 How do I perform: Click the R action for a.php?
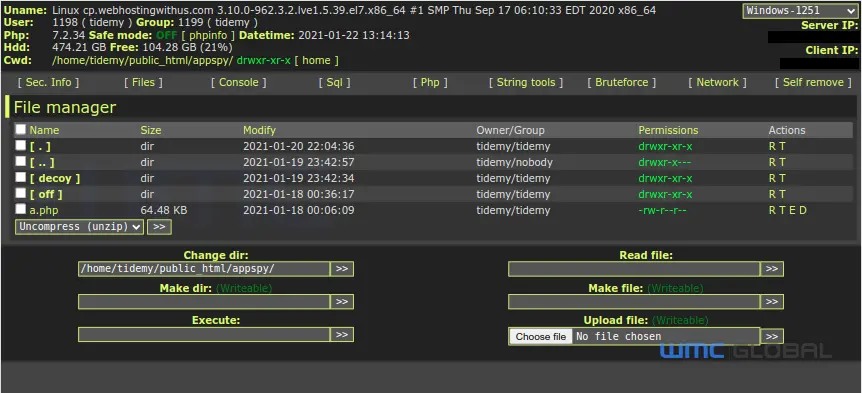pos(772,211)
